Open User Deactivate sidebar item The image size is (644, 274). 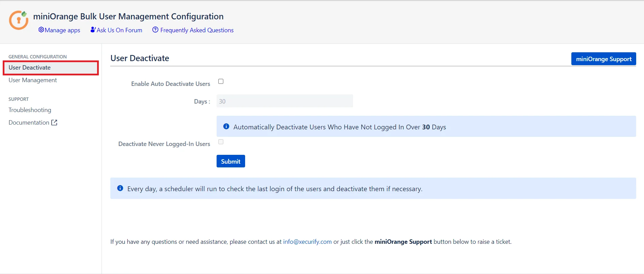tap(51, 68)
